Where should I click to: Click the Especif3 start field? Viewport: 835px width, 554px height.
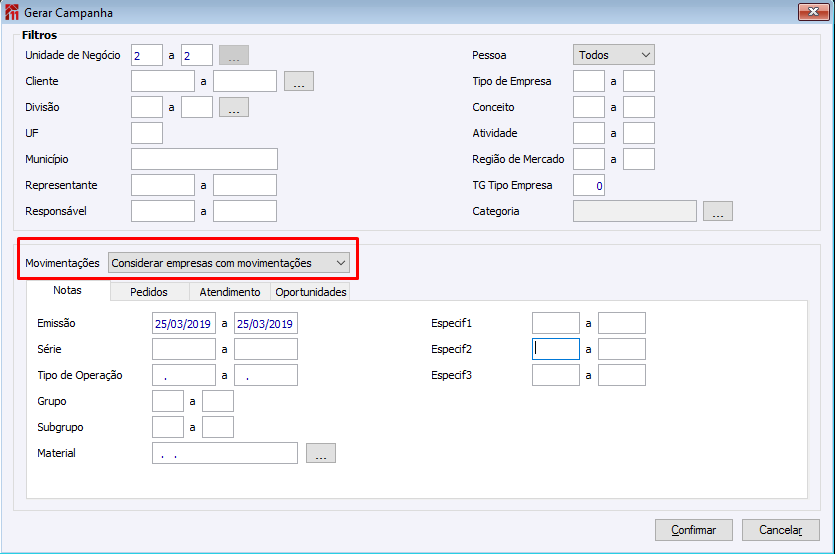[x=556, y=375]
